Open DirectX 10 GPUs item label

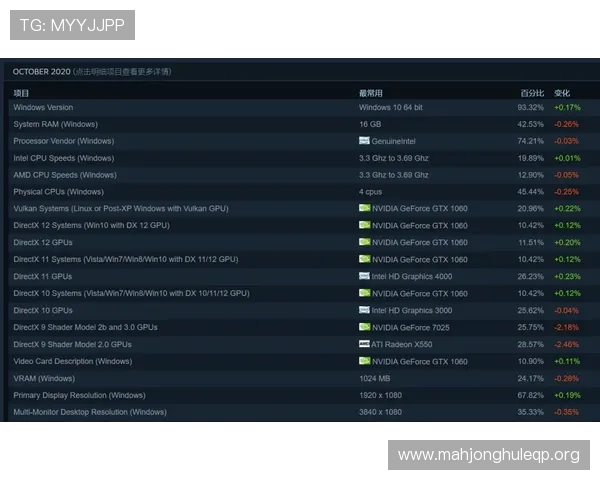43,310
